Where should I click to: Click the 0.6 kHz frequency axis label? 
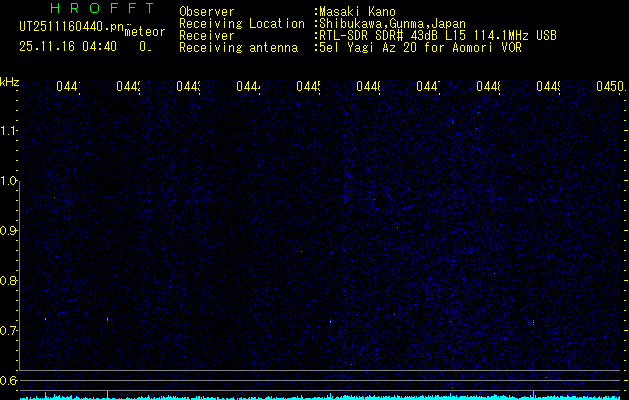[10, 380]
